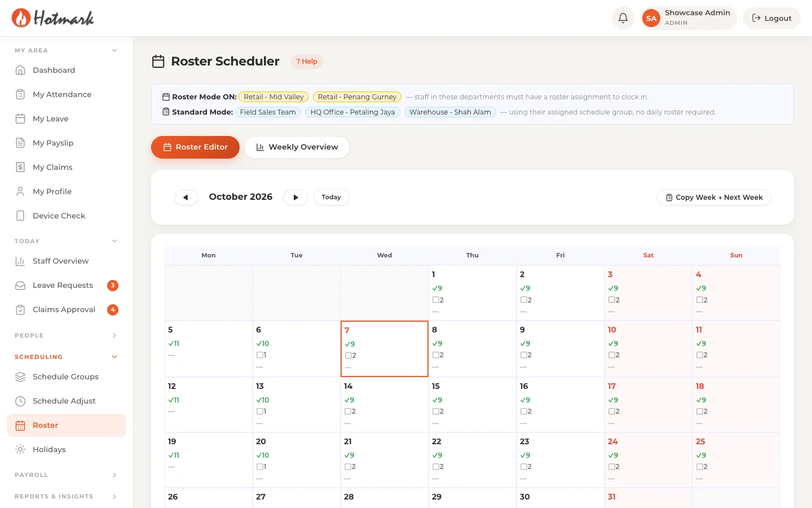The image size is (812, 508).
Task: Open the Showcase Admin profile
Action: click(688, 18)
